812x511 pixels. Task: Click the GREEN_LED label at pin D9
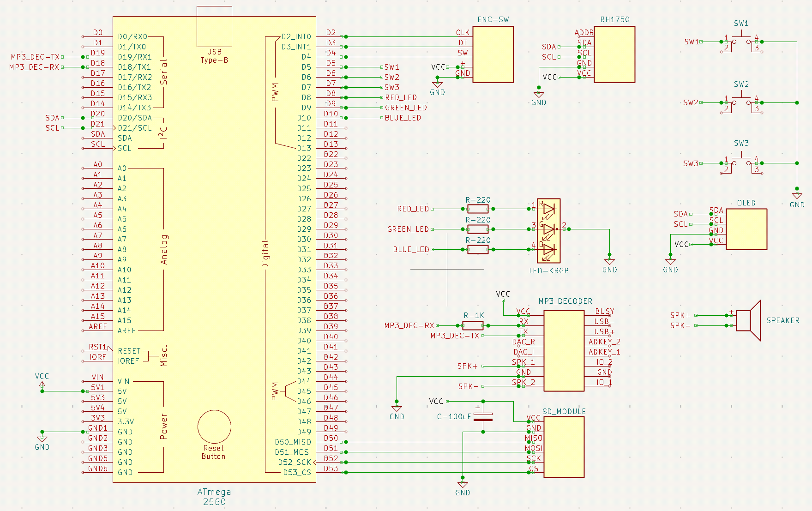[x=406, y=108]
